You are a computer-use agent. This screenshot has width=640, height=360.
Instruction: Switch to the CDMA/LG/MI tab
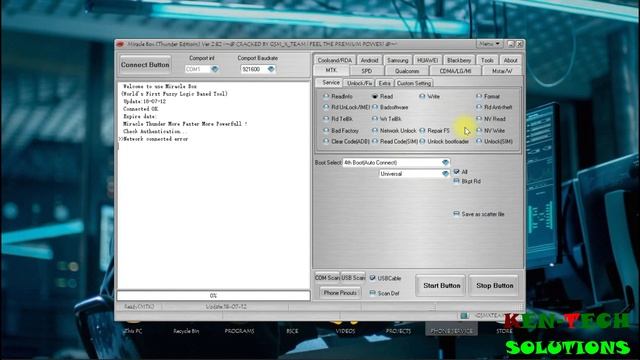(455, 71)
